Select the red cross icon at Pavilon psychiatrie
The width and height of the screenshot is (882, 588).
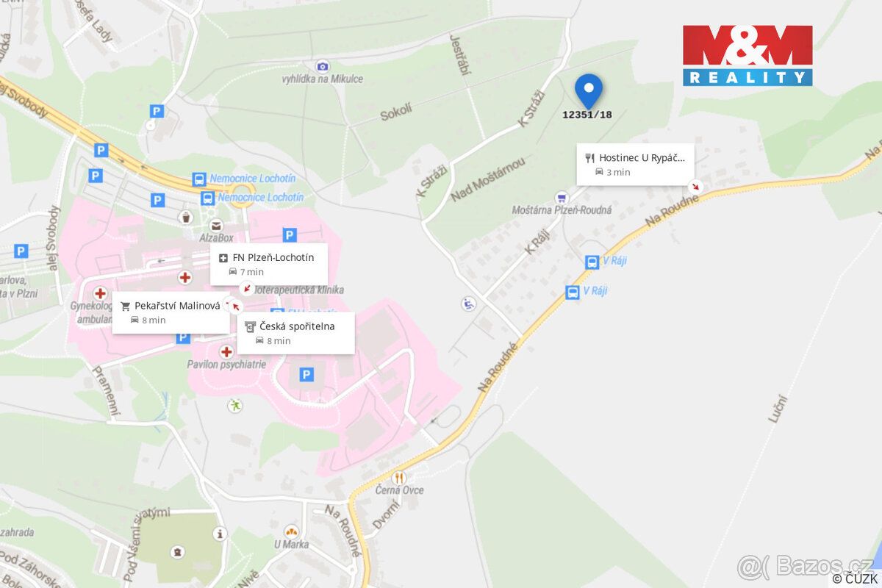click(x=226, y=351)
